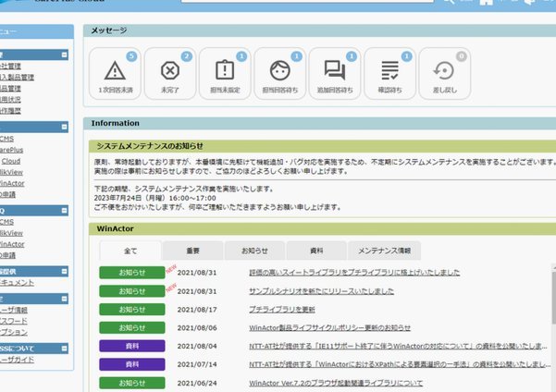Screen dimensions: 556x392
Task: Click the 2021/08/17 date cell
Action: (197, 310)
